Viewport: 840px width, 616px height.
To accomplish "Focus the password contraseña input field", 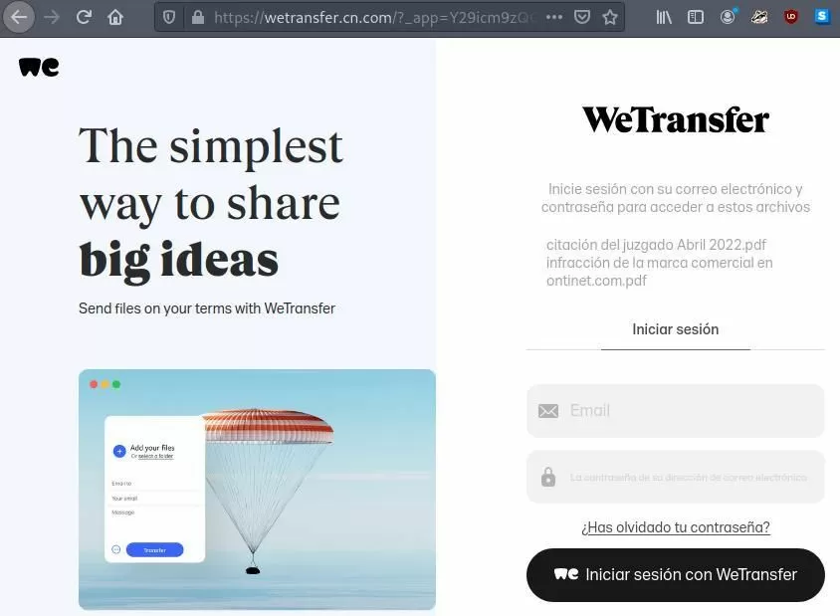I will [x=675, y=477].
